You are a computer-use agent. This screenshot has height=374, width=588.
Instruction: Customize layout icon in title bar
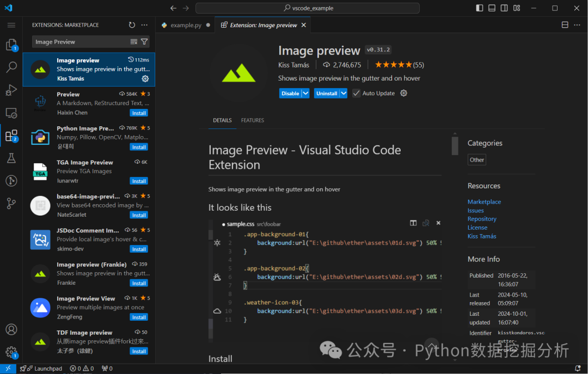pyautogui.click(x=517, y=8)
